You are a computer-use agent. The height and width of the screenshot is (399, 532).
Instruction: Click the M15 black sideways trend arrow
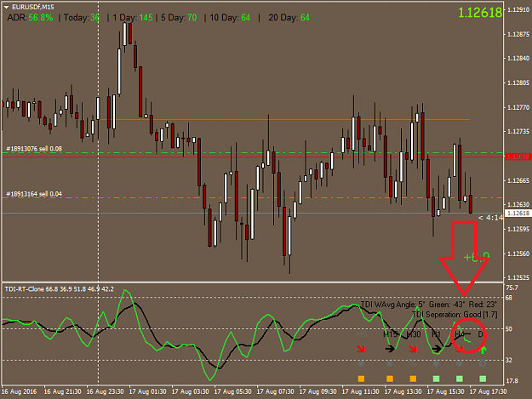[390, 349]
